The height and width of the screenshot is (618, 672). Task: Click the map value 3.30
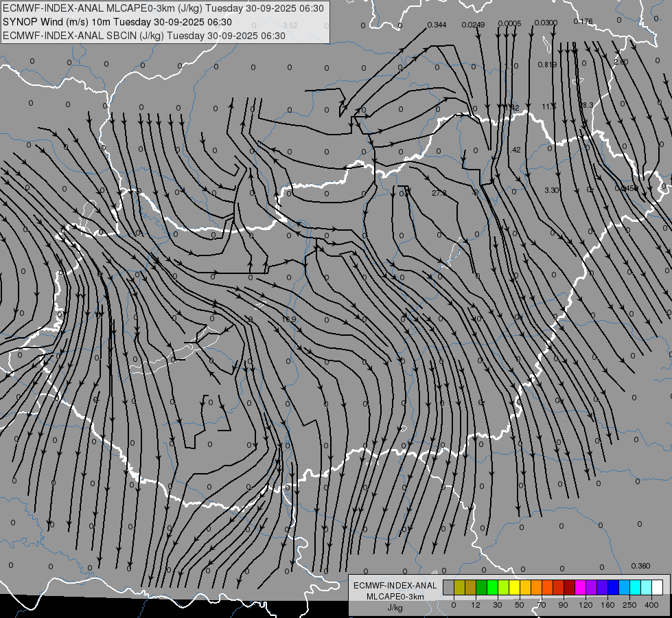(552, 190)
